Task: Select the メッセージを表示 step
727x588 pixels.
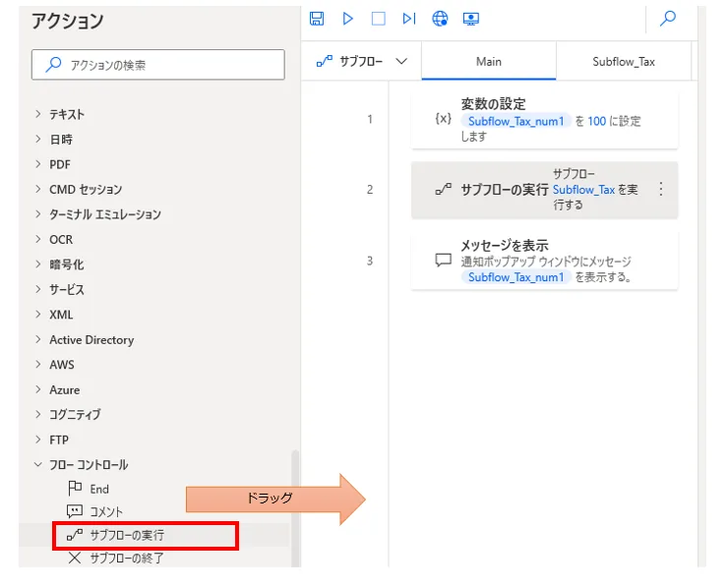Action: 544,261
